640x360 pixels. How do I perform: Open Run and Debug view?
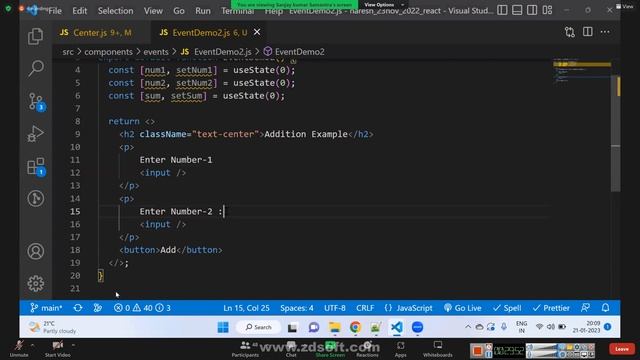point(36,134)
